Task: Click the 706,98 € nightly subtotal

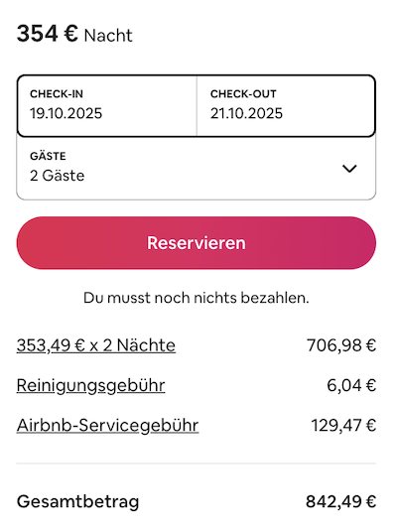Action: [341, 345]
